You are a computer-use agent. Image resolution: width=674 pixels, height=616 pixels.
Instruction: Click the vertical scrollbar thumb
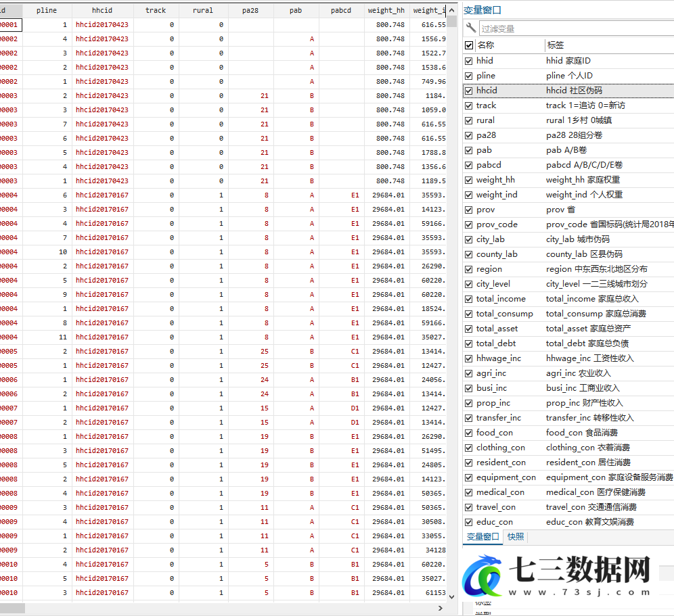point(451,21)
